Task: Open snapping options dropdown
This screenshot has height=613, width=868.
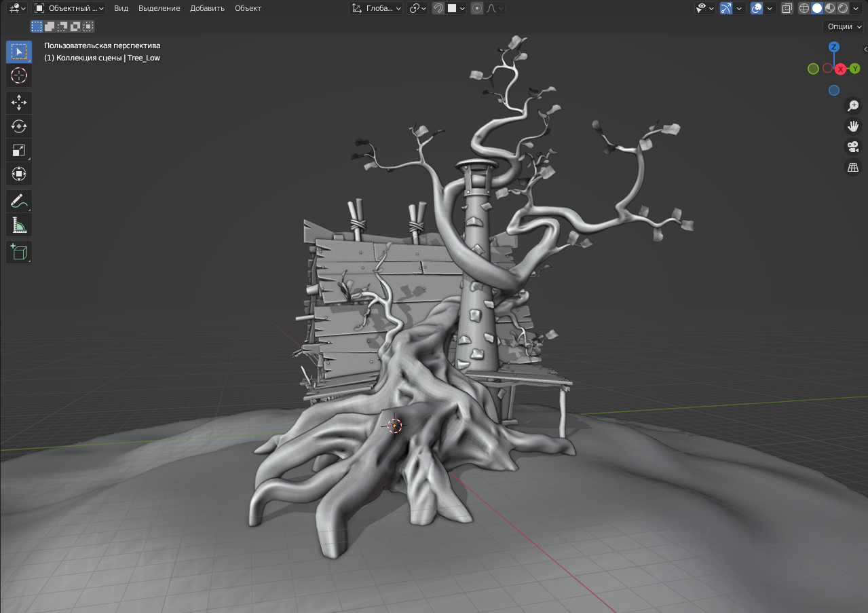Action: [x=457, y=8]
